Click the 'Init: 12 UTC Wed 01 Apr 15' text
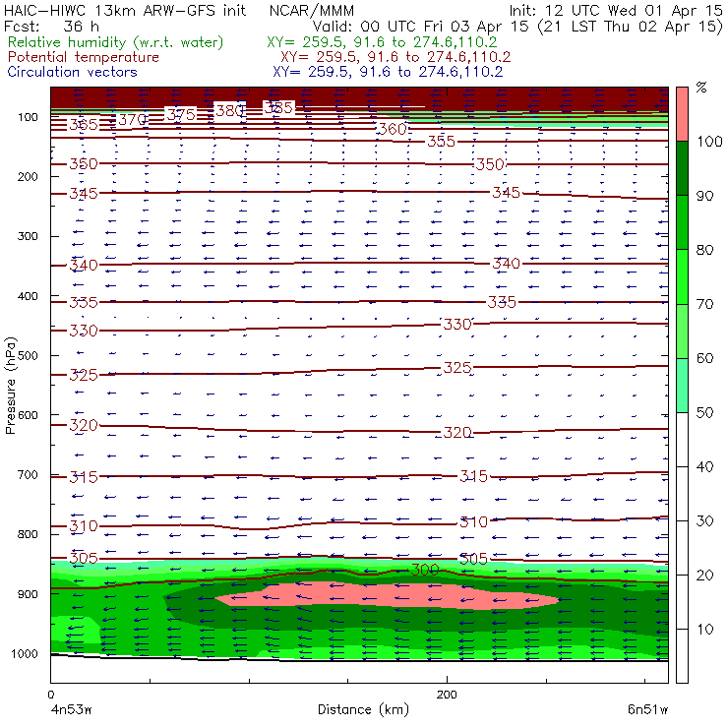This screenshot has height=728, width=728. 616,10
